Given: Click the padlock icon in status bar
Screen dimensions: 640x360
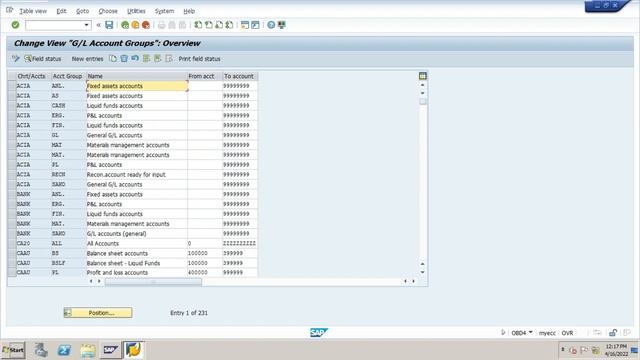Looking at the screenshot, I should click(613, 333).
